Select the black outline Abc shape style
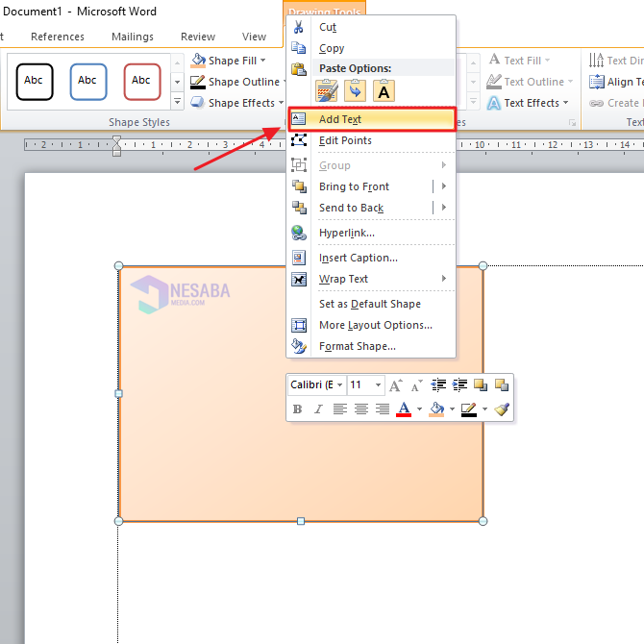The image size is (644, 644). click(35, 82)
